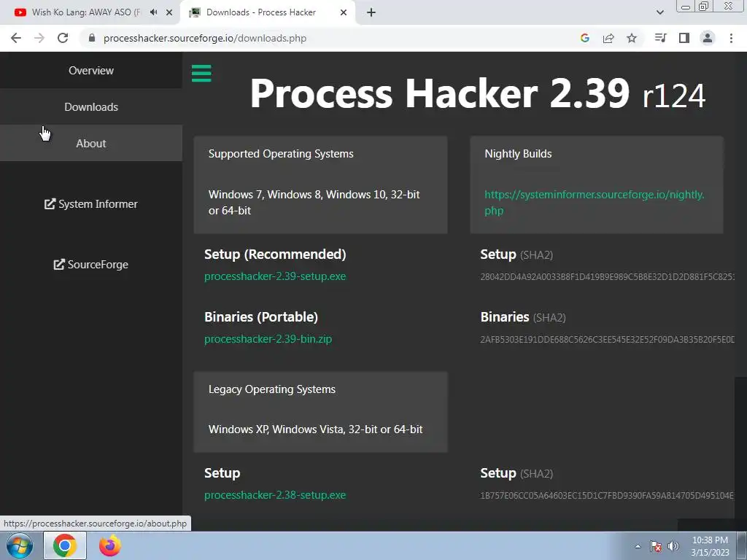Launch Firefox from the taskbar

tap(110, 545)
